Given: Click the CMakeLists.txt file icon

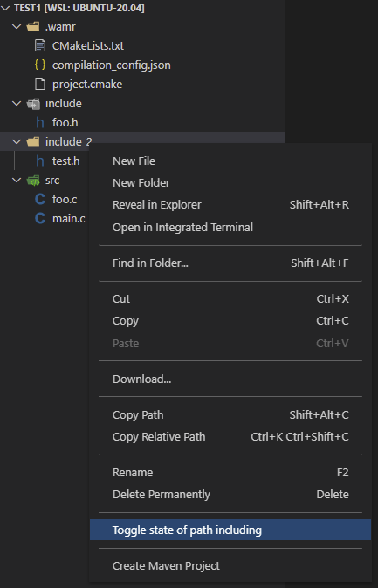Looking at the screenshot, I should (x=40, y=45).
